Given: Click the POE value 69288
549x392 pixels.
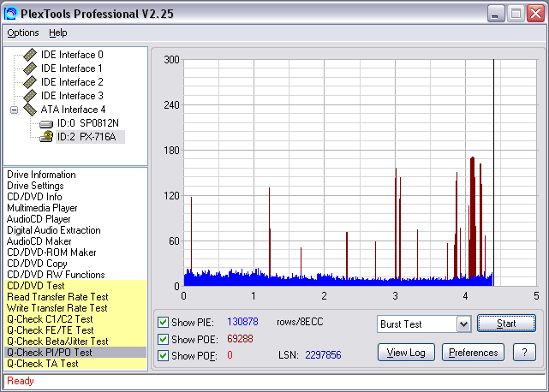Looking at the screenshot, I should 240,339.
